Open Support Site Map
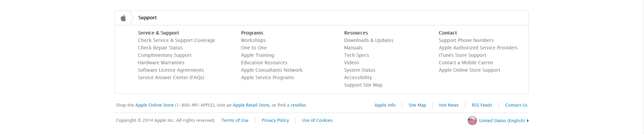 [363, 85]
